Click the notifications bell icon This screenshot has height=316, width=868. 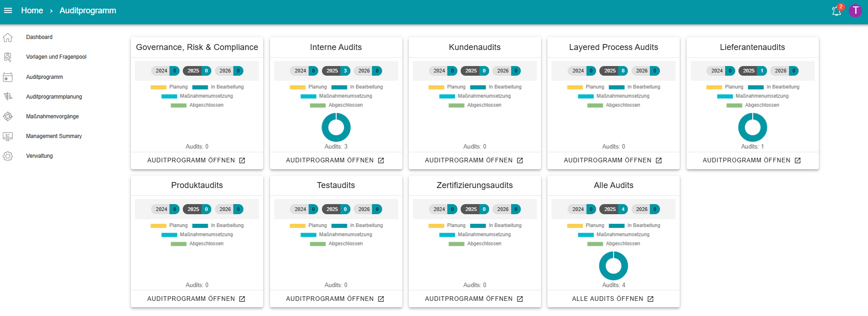click(836, 11)
